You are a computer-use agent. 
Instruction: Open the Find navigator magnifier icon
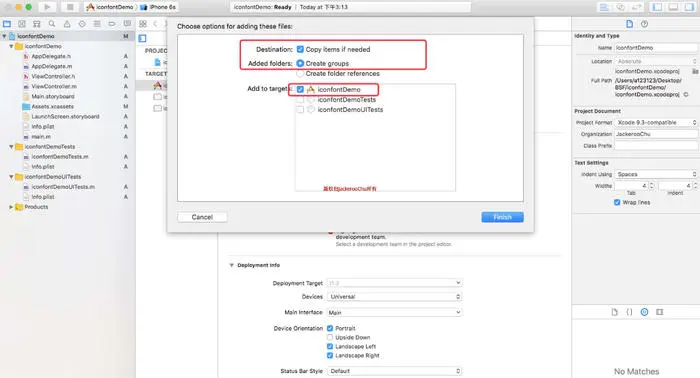click(x=52, y=24)
